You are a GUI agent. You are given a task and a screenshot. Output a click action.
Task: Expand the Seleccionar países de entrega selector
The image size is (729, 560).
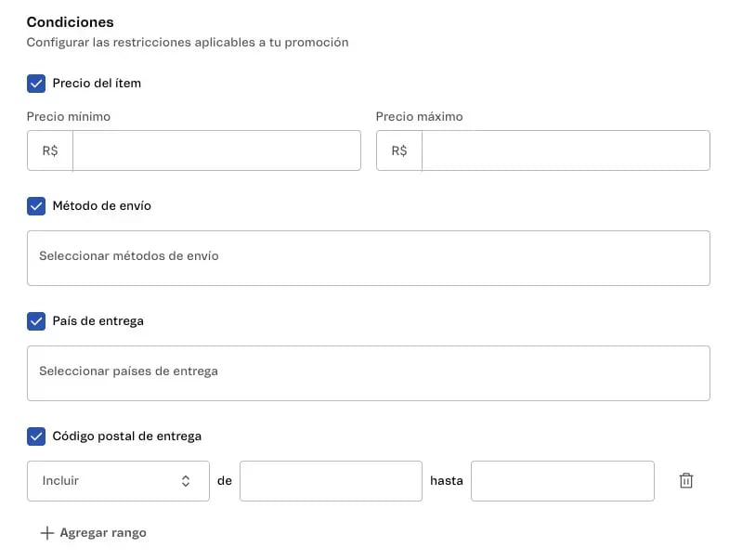(368, 372)
